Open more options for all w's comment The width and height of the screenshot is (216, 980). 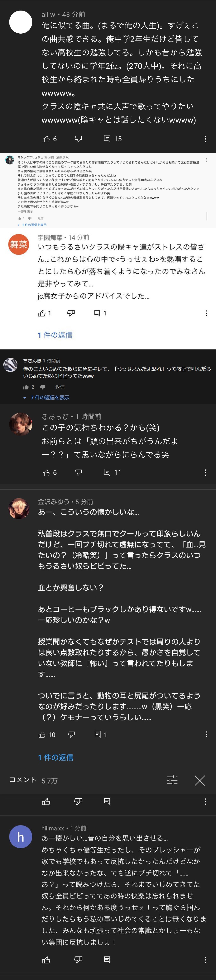pos(206,139)
